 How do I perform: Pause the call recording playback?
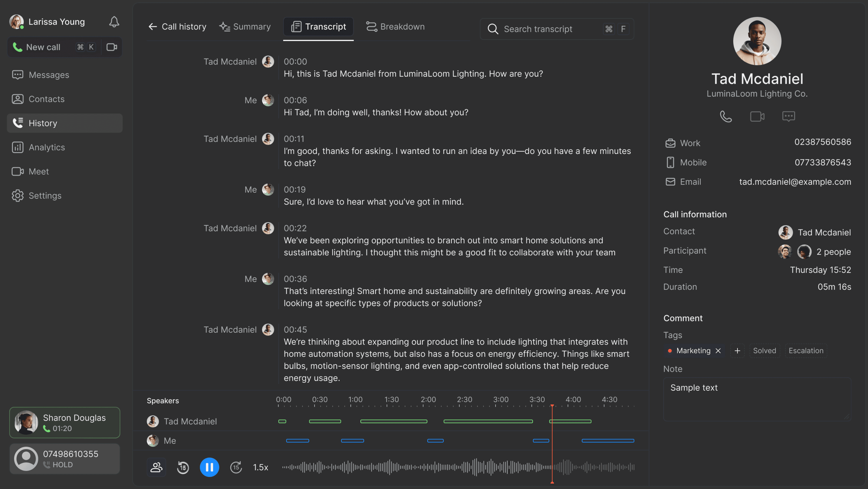pos(209,467)
